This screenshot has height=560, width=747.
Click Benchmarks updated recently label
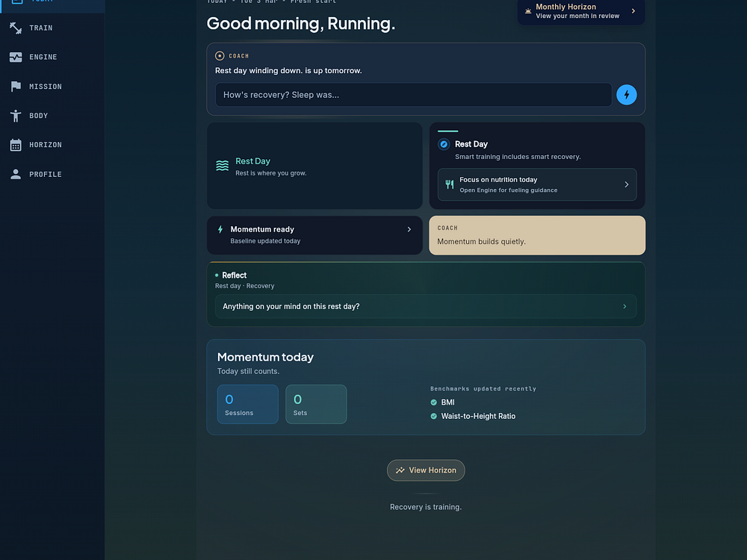coord(483,389)
